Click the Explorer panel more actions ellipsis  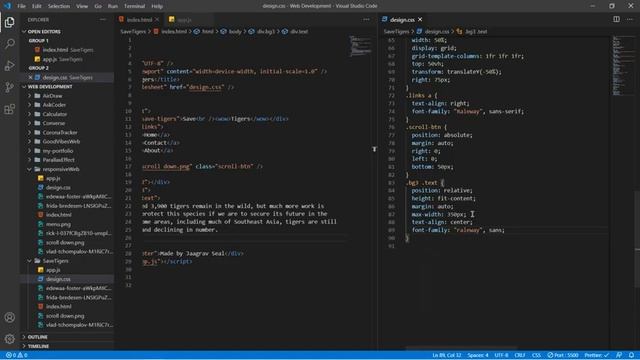point(102,20)
